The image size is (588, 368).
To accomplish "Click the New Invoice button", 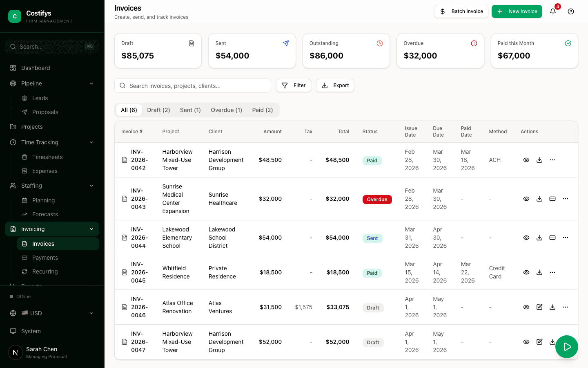I will (517, 11).
